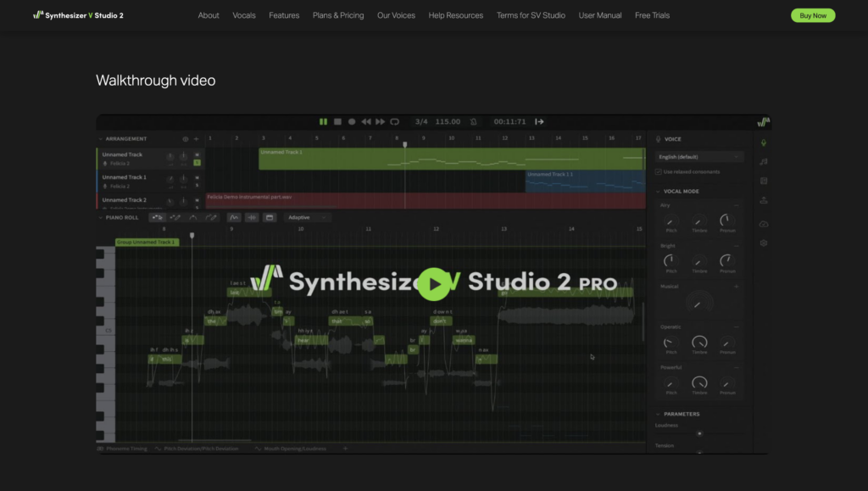The image size is (868, 491).
Task: Mute the first Unnamed Track
Action: 197,155
